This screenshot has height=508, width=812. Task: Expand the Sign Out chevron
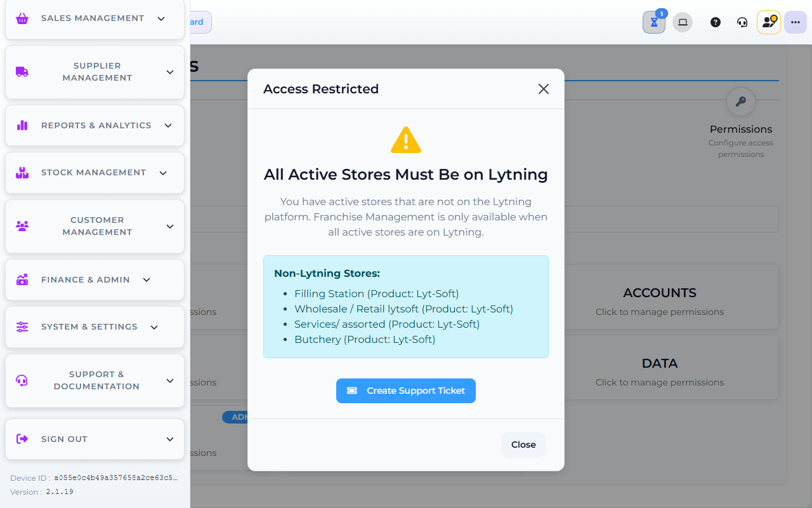[x=170, y=439]
